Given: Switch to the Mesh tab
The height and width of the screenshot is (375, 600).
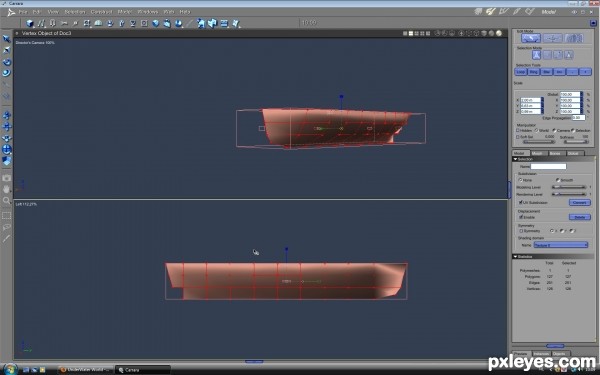Looking at the screenshot, I should (538, 153).
